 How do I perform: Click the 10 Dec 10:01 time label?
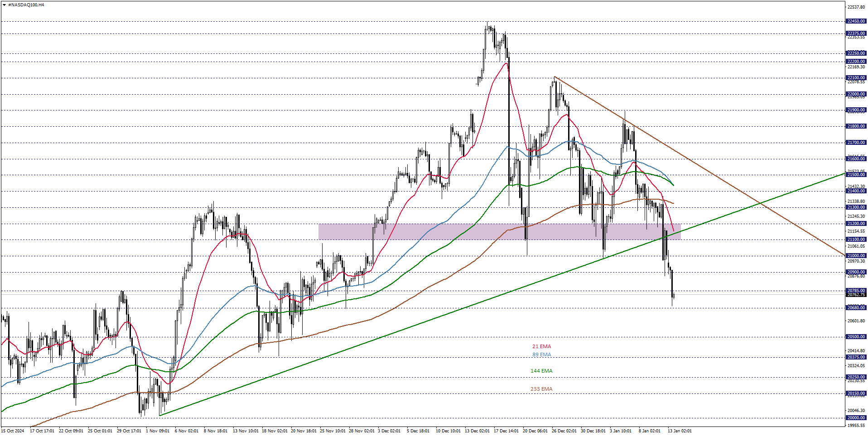click(448, 431)
